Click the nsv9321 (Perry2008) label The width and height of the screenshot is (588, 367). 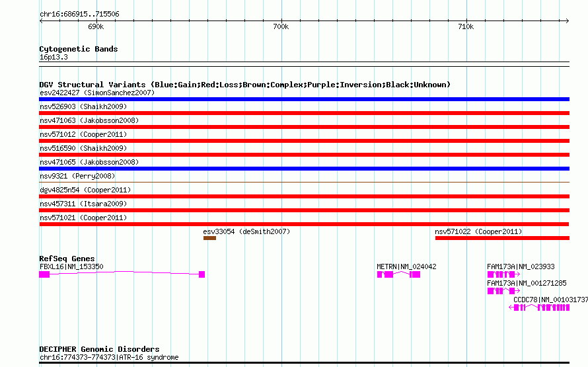coord(77,176)
